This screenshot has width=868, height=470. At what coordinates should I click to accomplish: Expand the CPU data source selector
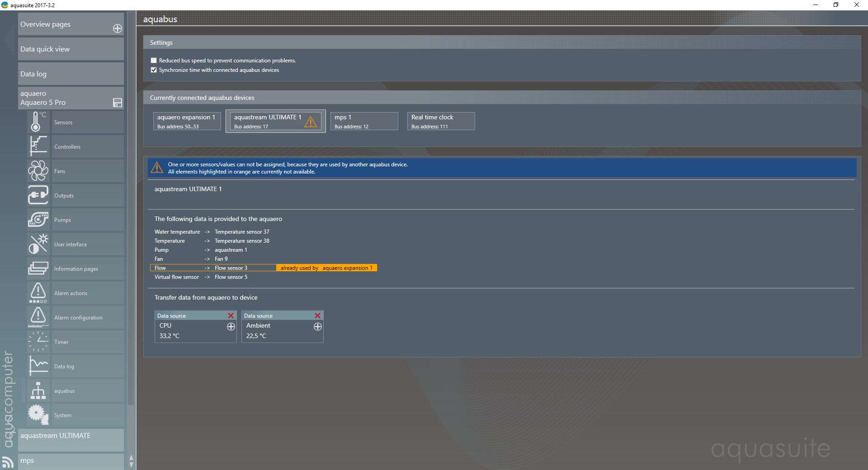(x=231, y=327)
